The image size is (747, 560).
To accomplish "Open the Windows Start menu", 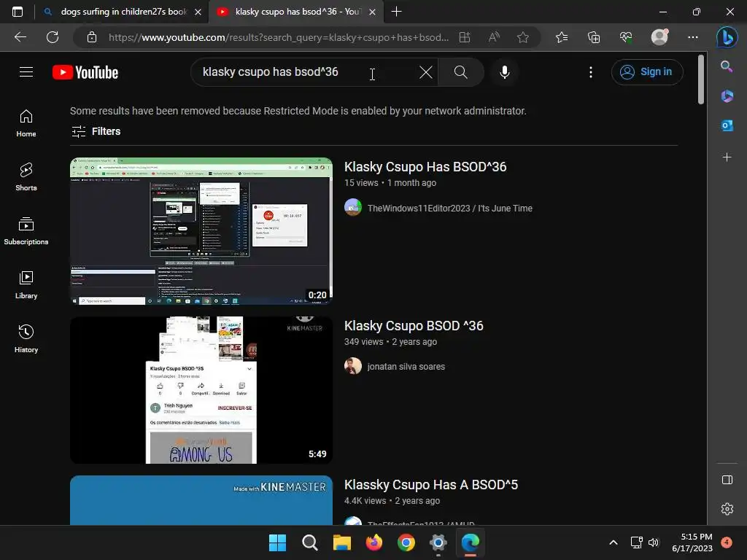I will pyautogui.click(x=278, y=542).
